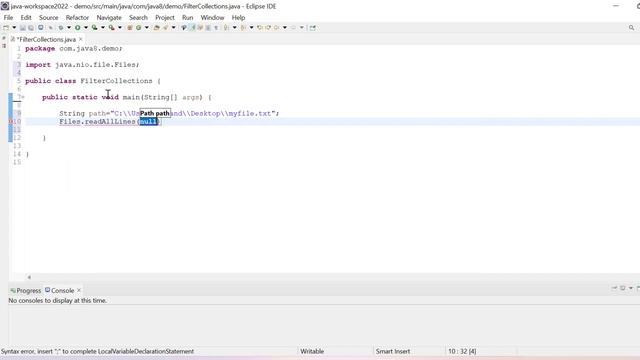Viewport: 640px width, 360px height.
Task: Click the magnifier Quick Access search icon
Action: [x=631, y=28]
